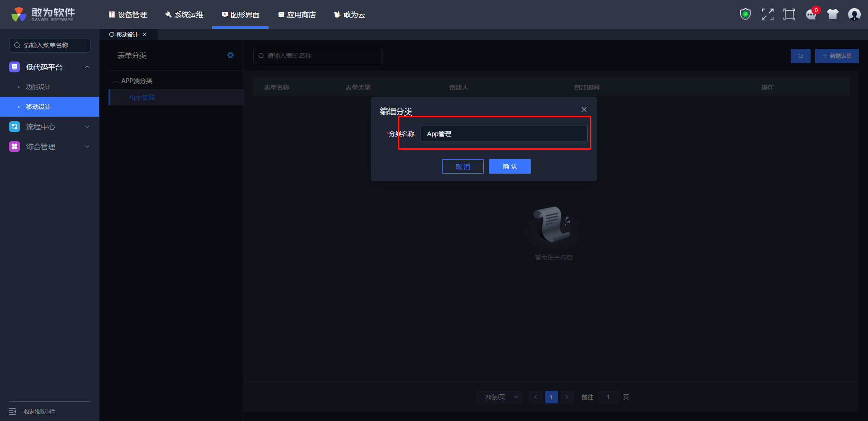Open the 应用商店 top menu
The height and width of the screenshot is (421, 868).
coord(297,14)
